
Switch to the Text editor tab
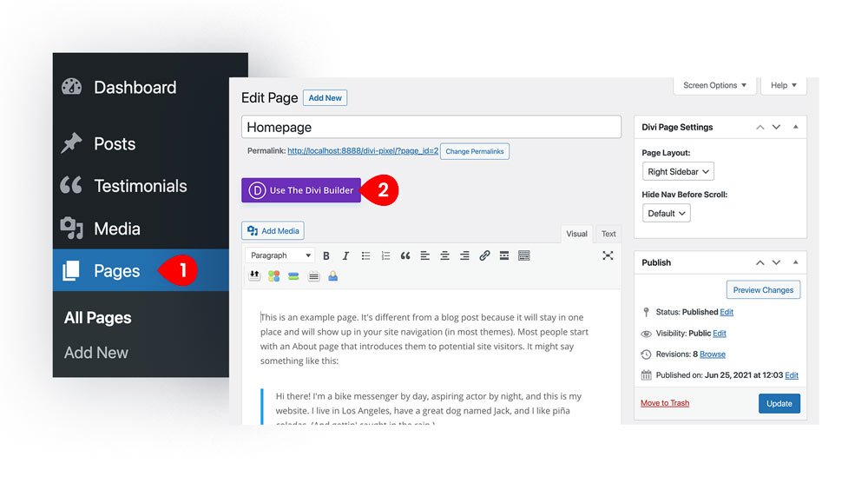coord(608,234)
